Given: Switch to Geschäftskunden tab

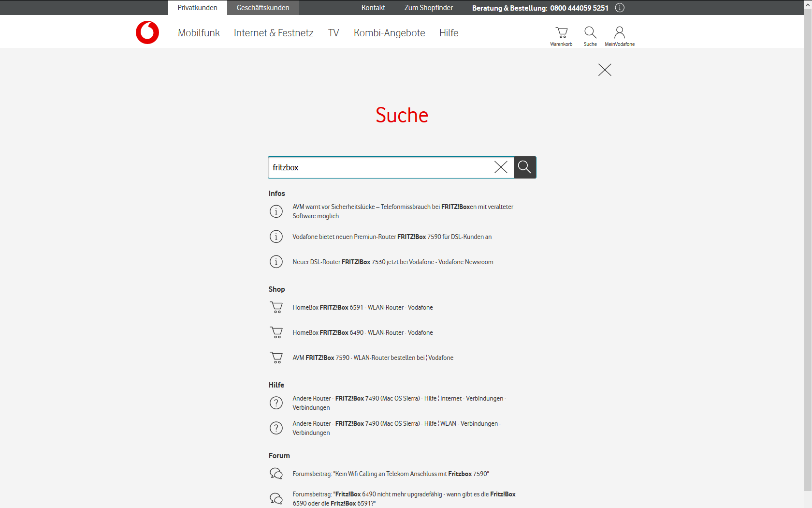Looking at the screenshot, I should 263,8.
